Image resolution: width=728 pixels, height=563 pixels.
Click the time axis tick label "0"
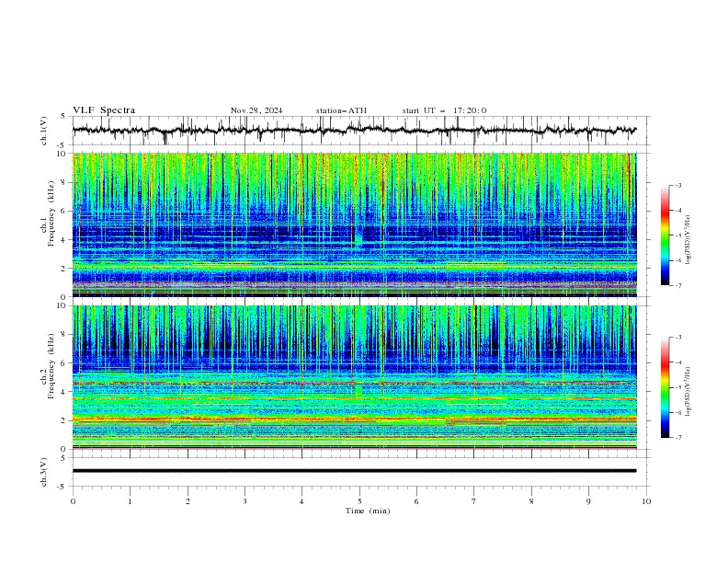coord(73,501)
